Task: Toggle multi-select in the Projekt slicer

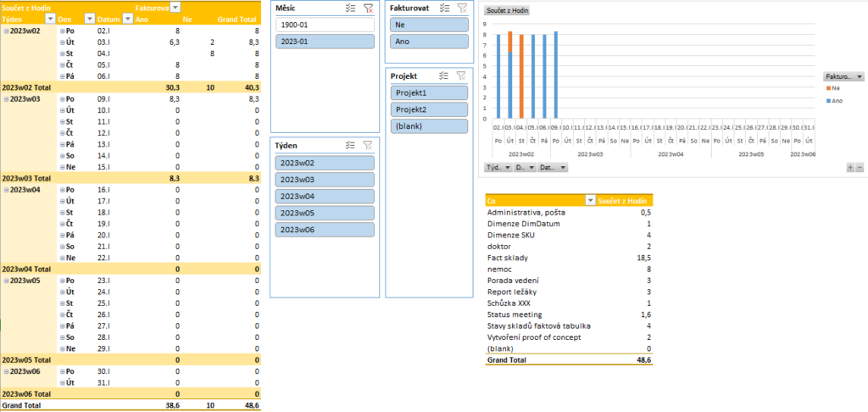Action: click(x=444, y=75)
